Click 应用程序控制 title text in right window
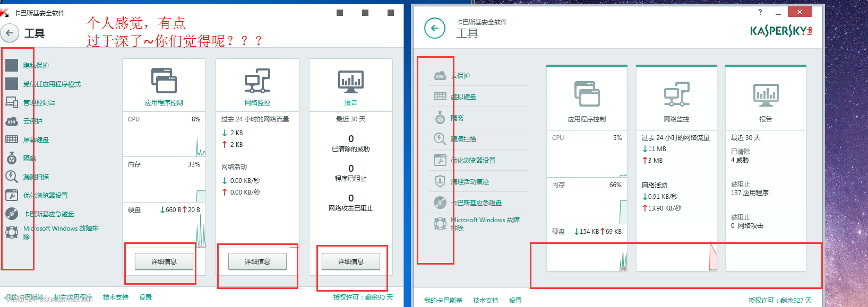The width and height of the screenshot is (868, 307). pyautogui.click(x=587, y=119)
